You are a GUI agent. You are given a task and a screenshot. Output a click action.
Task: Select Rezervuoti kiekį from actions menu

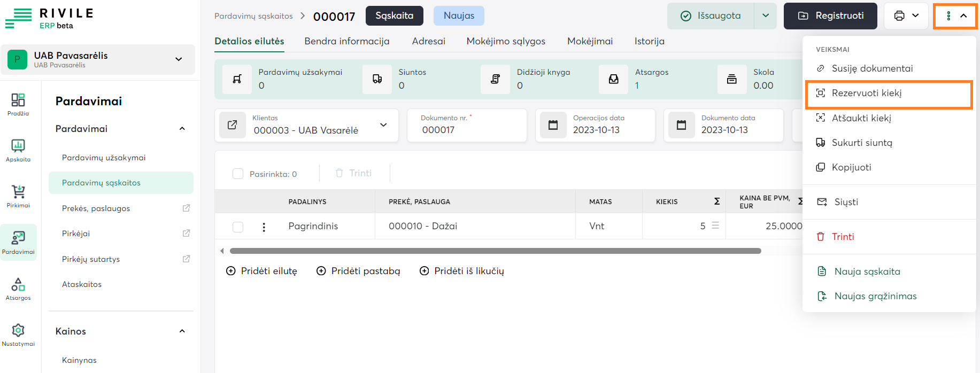866,94
